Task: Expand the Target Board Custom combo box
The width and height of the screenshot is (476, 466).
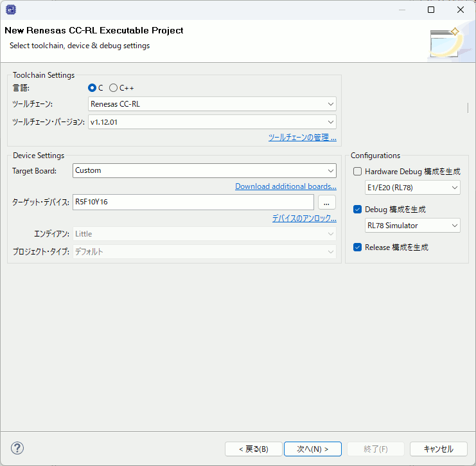Action: pyautogui.click(x=204, y=170)
